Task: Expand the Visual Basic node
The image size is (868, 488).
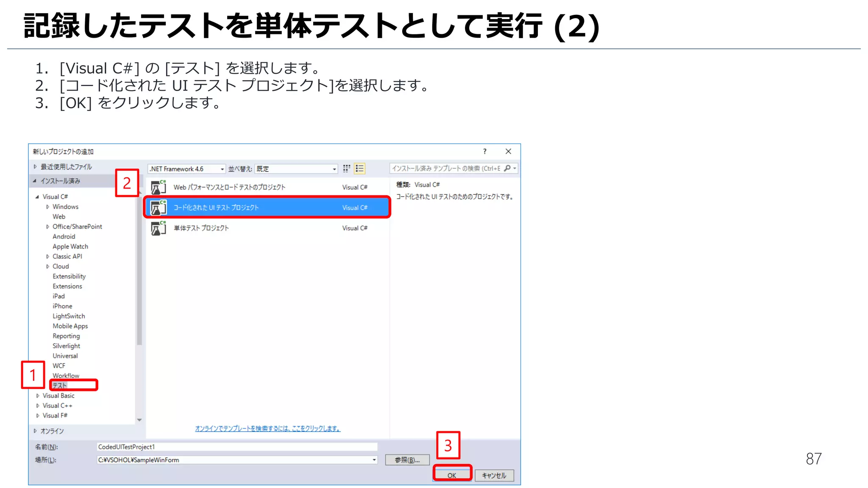Action: click(38, 396)
